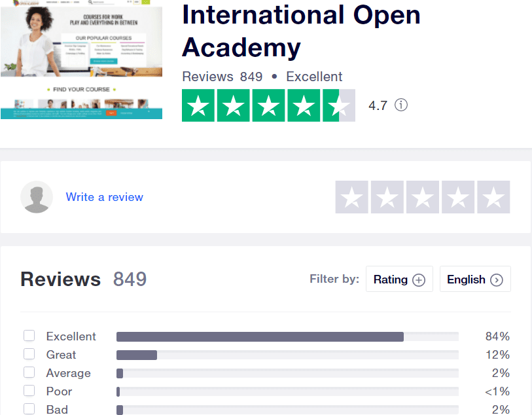Select the Poor rating bar

click(287, 391)
